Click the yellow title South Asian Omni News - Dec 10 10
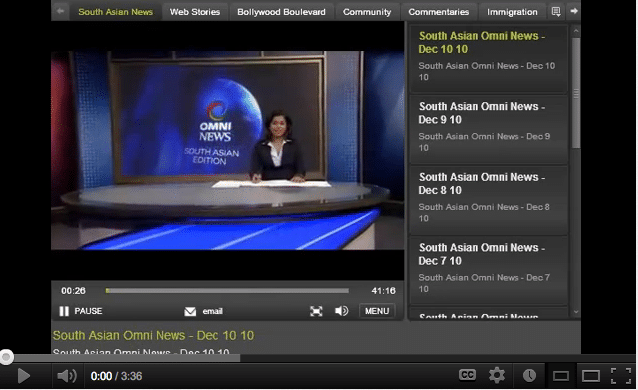The image size is (638, 390). pos(153,335)
